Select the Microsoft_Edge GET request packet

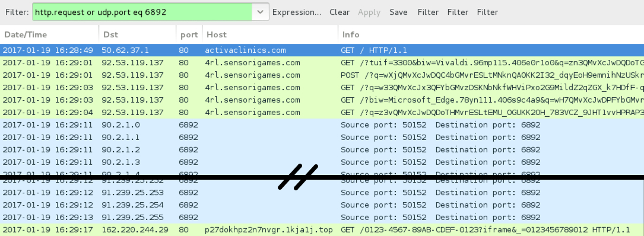tap(322, 100)
